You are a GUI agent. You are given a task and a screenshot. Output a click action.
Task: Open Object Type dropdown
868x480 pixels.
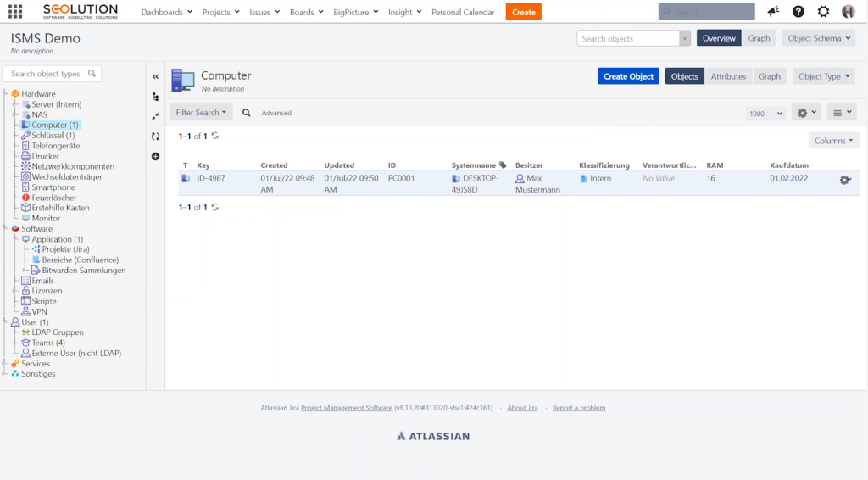[x=823, y=76]
